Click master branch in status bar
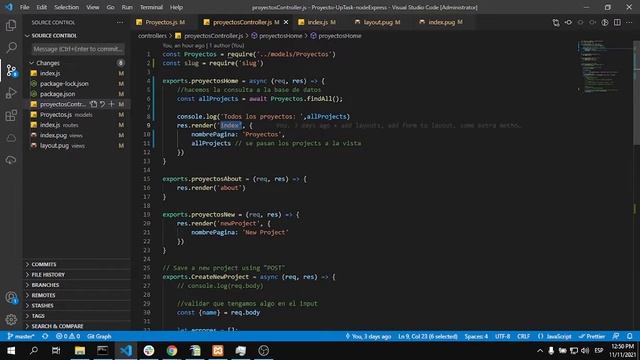The image size is (640, 360). tap(21, 336)
